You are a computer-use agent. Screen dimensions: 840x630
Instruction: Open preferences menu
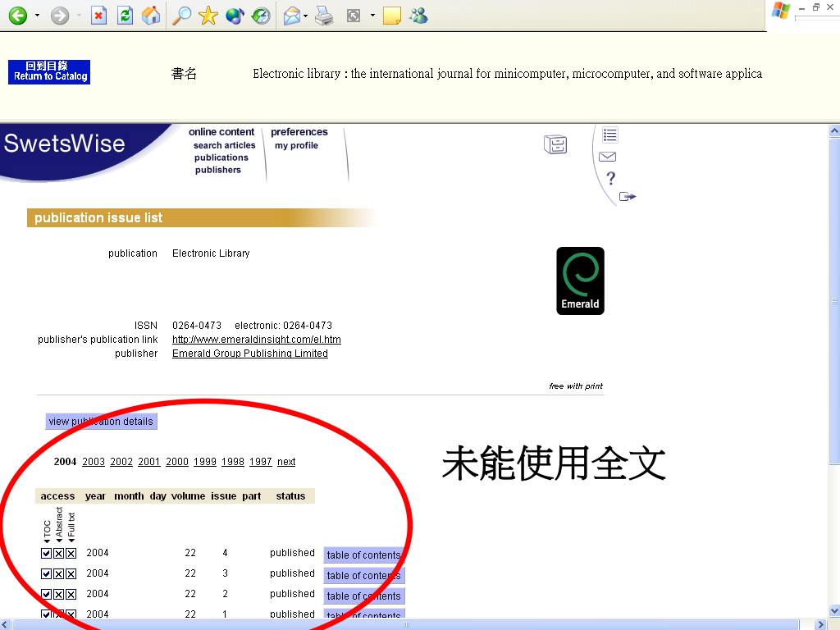[299, 132]
